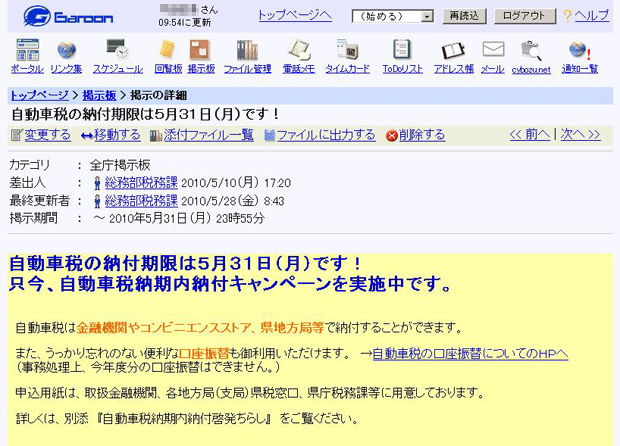Viewport: 620px width, 446px height.
Task: Open the スケジュール calendar icon
Action: (118, 49)
